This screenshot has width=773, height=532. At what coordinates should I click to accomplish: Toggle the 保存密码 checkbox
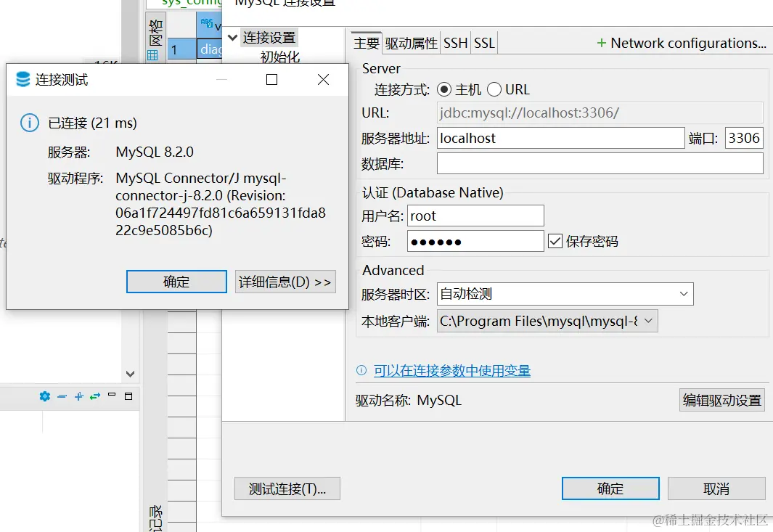tap(555, 241)
